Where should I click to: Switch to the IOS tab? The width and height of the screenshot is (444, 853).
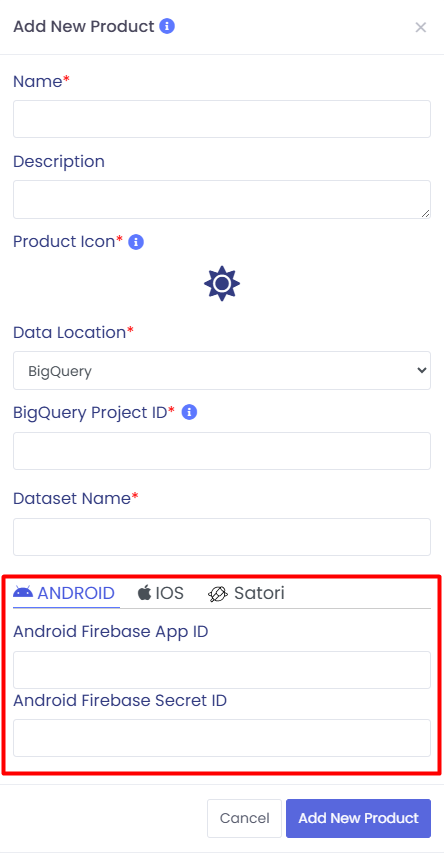tap(161, 593)
